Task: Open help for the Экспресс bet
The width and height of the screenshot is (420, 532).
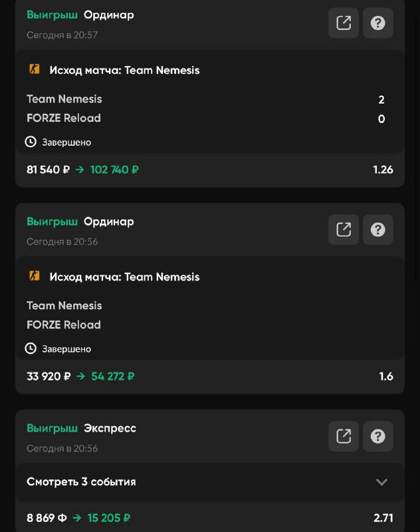Action: pyautogui.click(x=378, y=436)
